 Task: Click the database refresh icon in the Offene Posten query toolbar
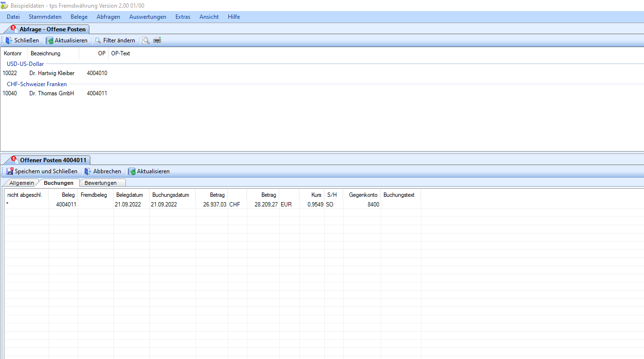[50, 40]
